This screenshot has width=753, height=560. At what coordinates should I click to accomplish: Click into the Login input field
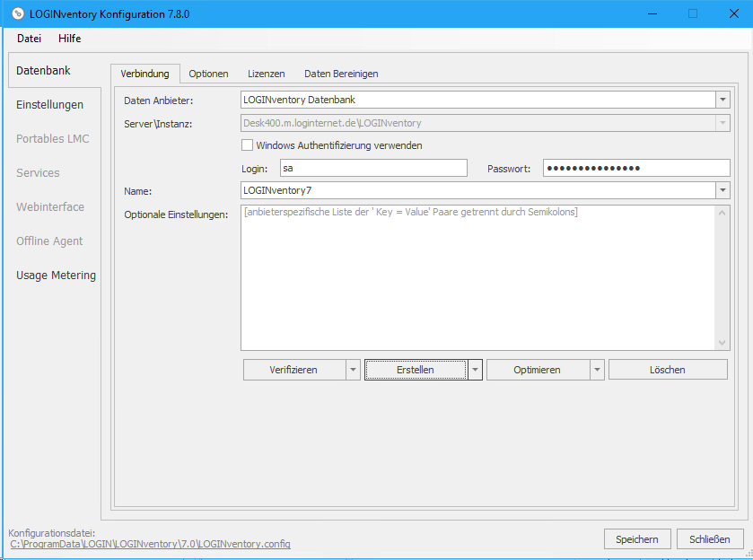373,168
